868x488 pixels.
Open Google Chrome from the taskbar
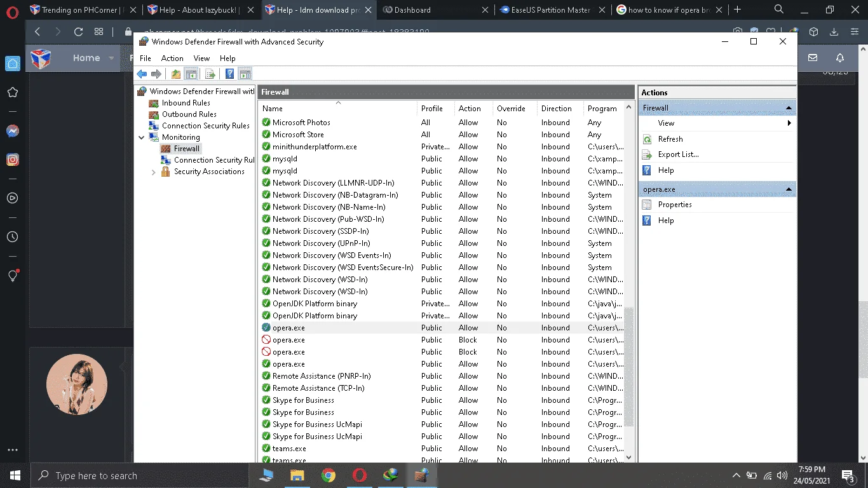pos(328,475)
